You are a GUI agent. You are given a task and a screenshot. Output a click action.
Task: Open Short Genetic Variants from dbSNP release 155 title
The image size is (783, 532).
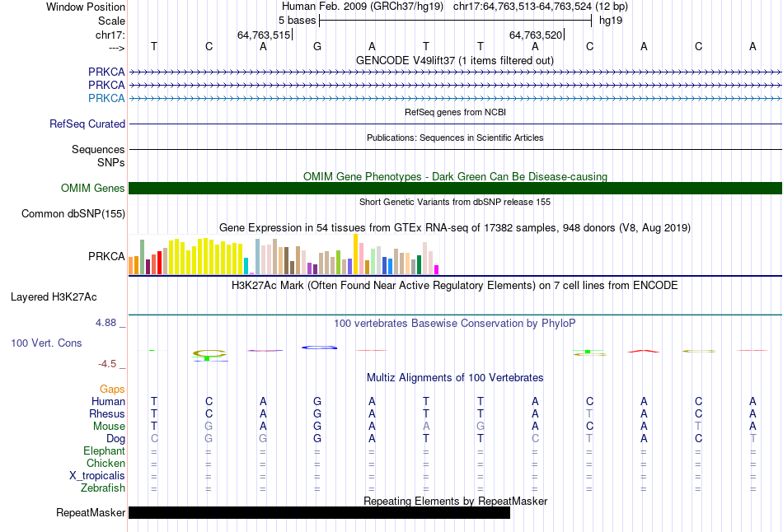tap(455, 202)
